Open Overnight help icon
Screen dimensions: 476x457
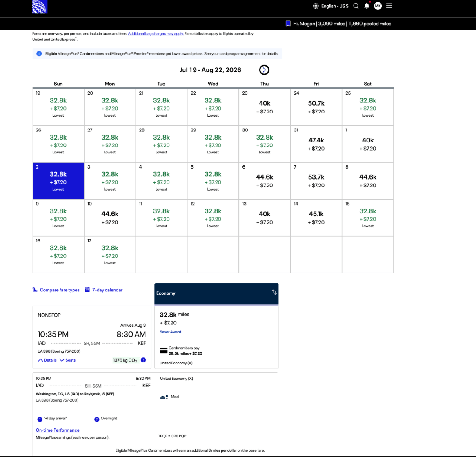(x=97, y=419)
